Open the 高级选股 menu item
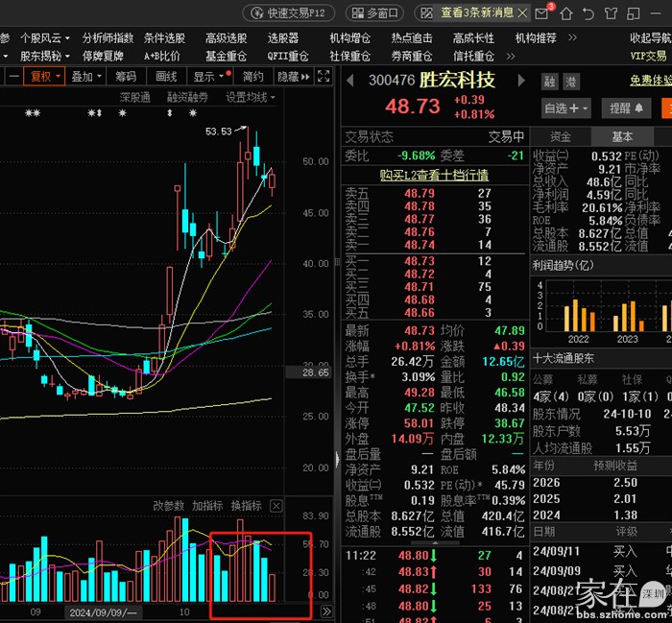The image size is (672, 623). pyautogui.click(x=226, y=38)
